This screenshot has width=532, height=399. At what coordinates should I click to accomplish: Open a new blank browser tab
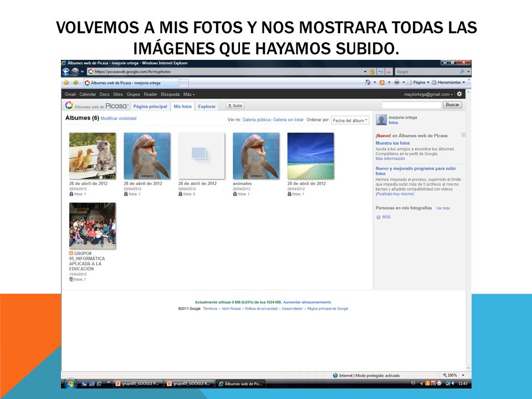pyautogui.click(x=183, y=83)
